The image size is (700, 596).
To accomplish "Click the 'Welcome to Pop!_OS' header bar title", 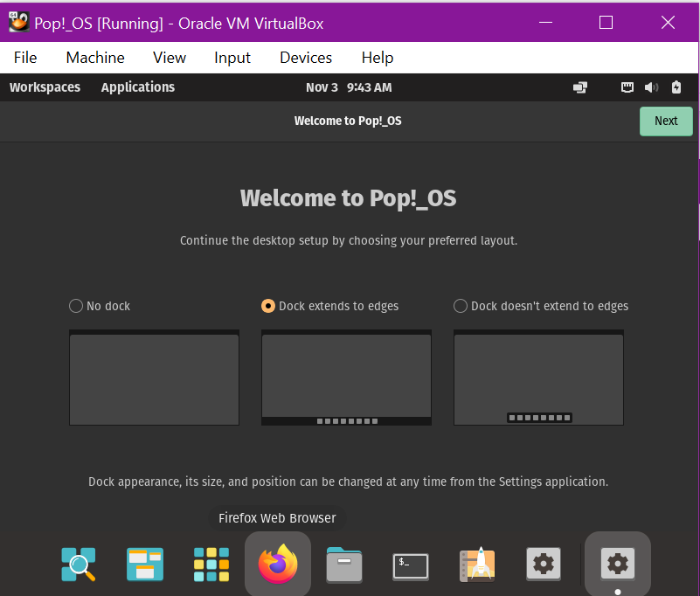I will pyautogui.click(x=348, y=121).
